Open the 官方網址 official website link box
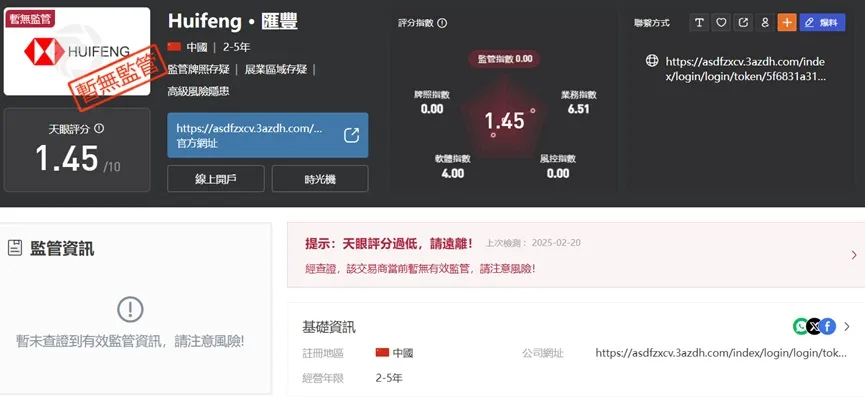 268,135
